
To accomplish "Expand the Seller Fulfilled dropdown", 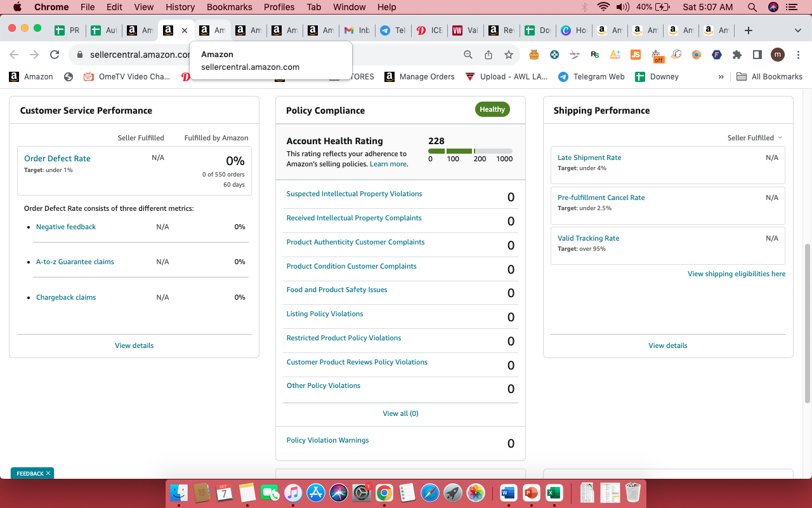I will [x=755, y=138].
